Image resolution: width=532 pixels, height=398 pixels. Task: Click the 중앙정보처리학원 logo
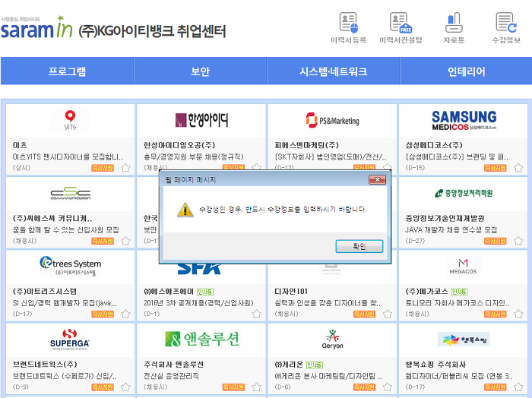click(x=464, y=193)
